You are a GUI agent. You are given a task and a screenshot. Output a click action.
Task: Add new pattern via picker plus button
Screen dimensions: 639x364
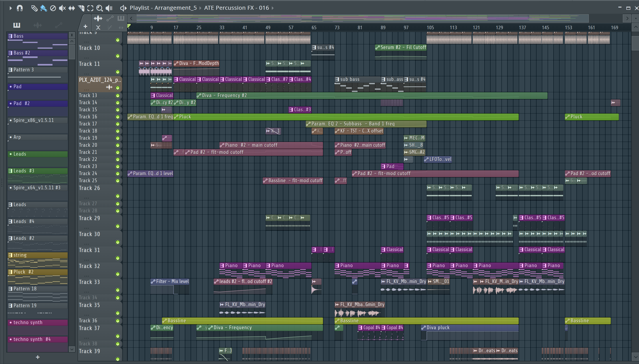coord(37,357)
